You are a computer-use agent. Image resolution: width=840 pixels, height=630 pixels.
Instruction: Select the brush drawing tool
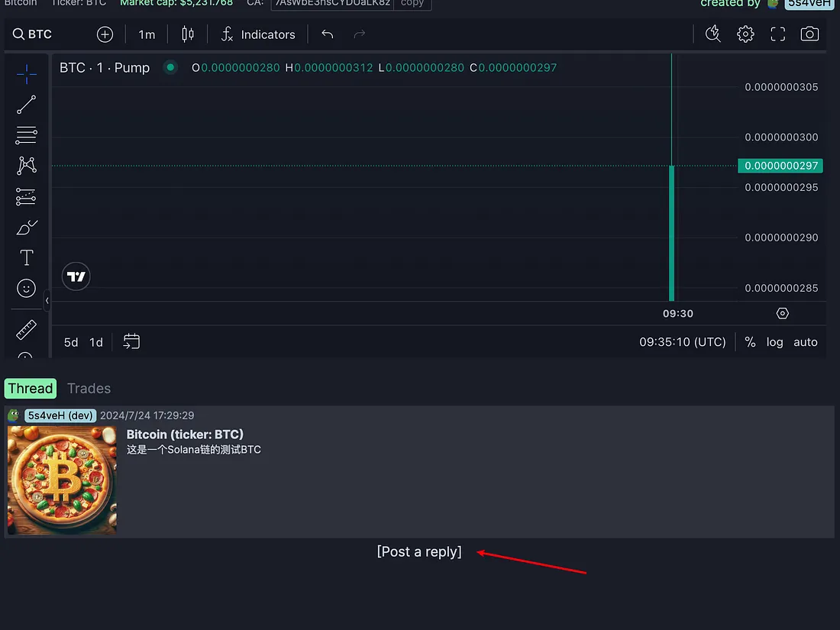pos(26,228)
